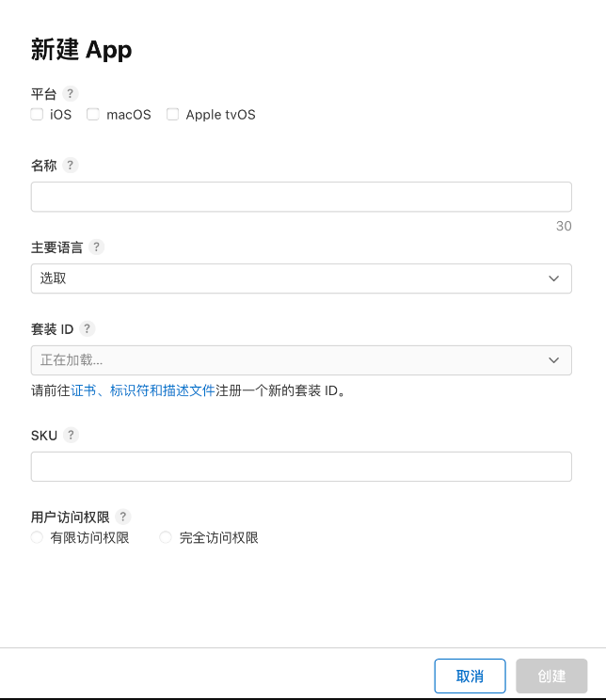Viewport: 606px width, 700px height.
Task: Click the help icon next to 名称
Action: pyautogui.click(x=71, y=166)
